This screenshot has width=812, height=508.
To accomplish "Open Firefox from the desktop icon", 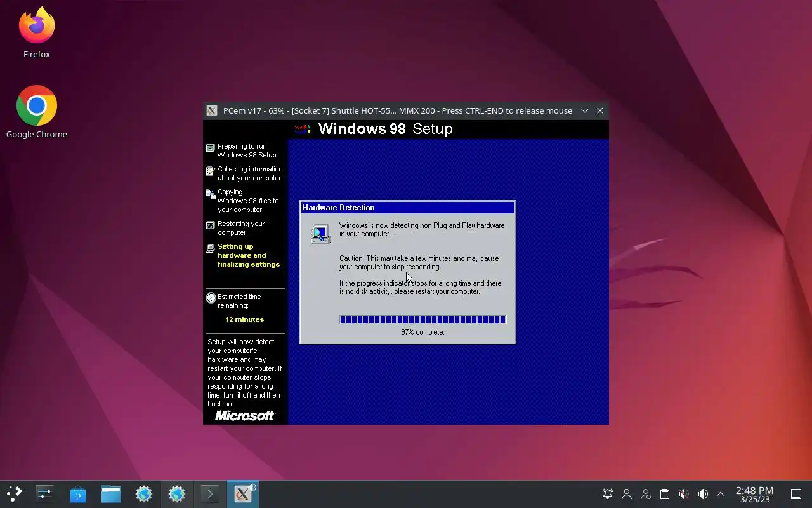I will click(37, 33).
